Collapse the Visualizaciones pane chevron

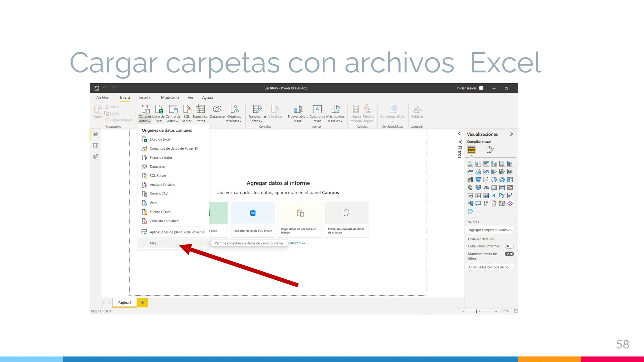pyautogui.click(x=512, y=134)
